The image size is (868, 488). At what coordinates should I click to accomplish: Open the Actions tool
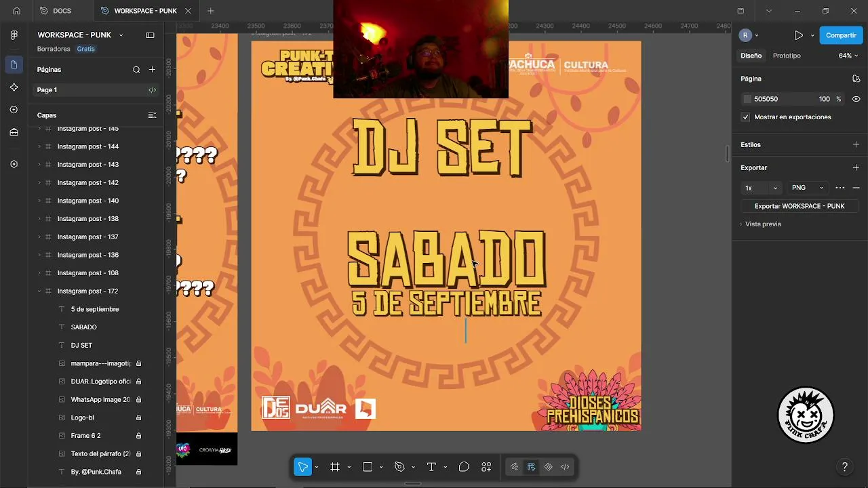(x=486, y=467)
